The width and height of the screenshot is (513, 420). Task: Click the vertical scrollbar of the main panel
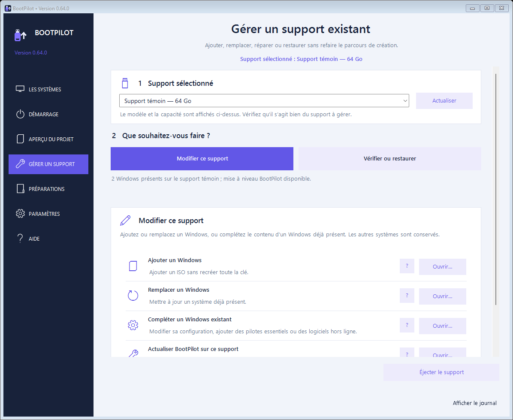tap(496, 190)
